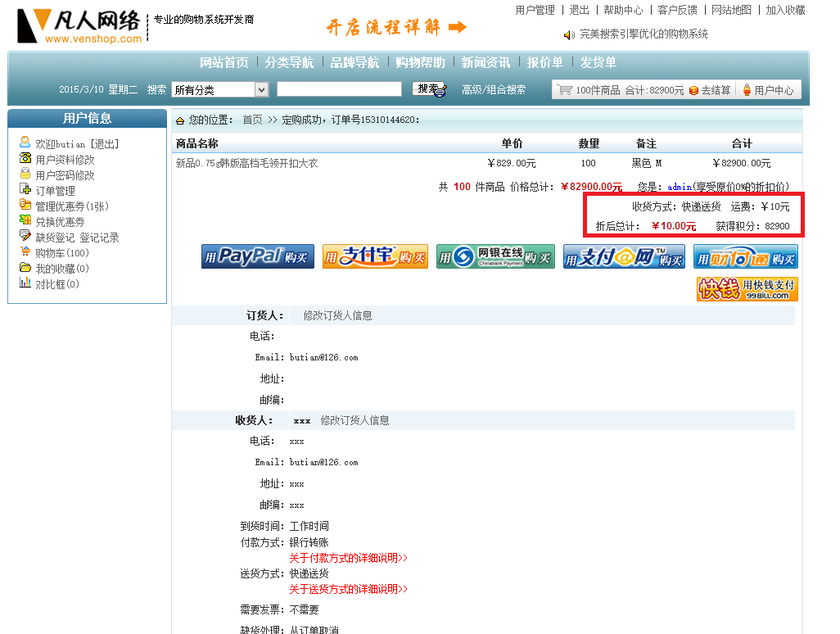Viewport: 840px width, 634px height.
Task: Click 加入收藏 link
Action: point(785,10)
